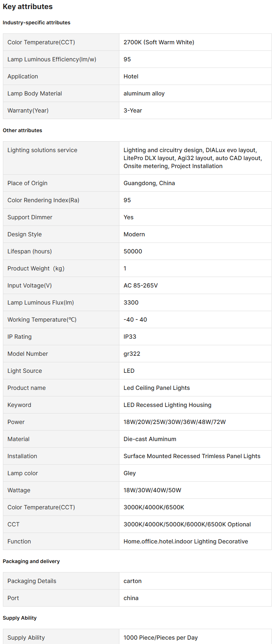The width and height of the screenshot is (275, 644).
Task: Click the AC 85-265V input voltage value
Action: click(x=140, y=285)
